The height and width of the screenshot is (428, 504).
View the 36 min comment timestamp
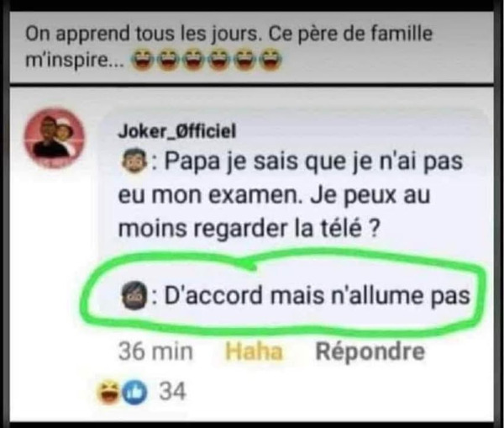coord(155,351)
